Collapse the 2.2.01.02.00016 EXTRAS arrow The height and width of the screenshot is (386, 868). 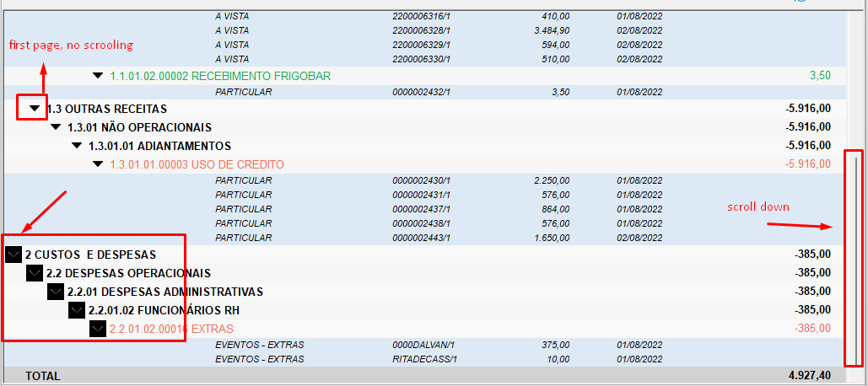click(98, 329)
